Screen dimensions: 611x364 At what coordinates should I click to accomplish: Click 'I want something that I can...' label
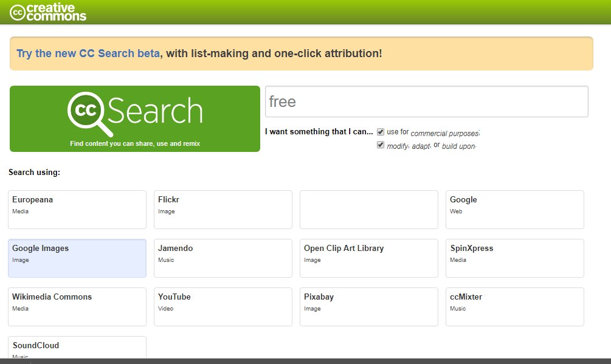pyautogui.click(x=319, y=132)
